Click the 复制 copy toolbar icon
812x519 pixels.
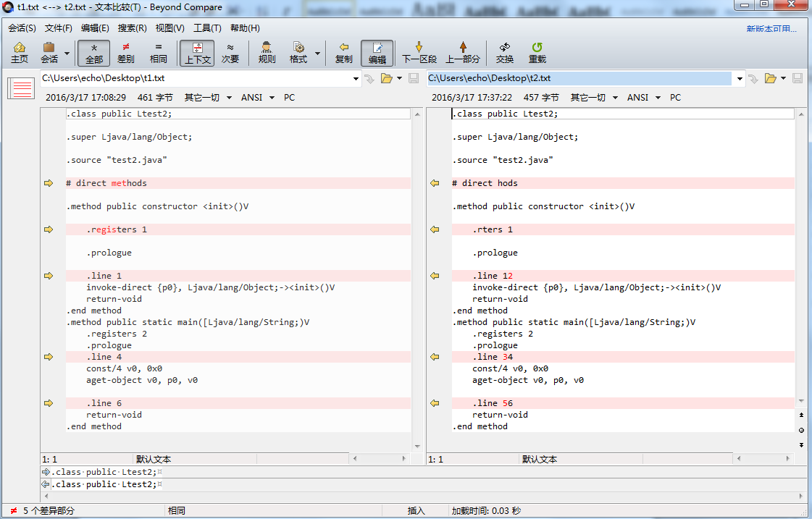(x=343, y=53)
